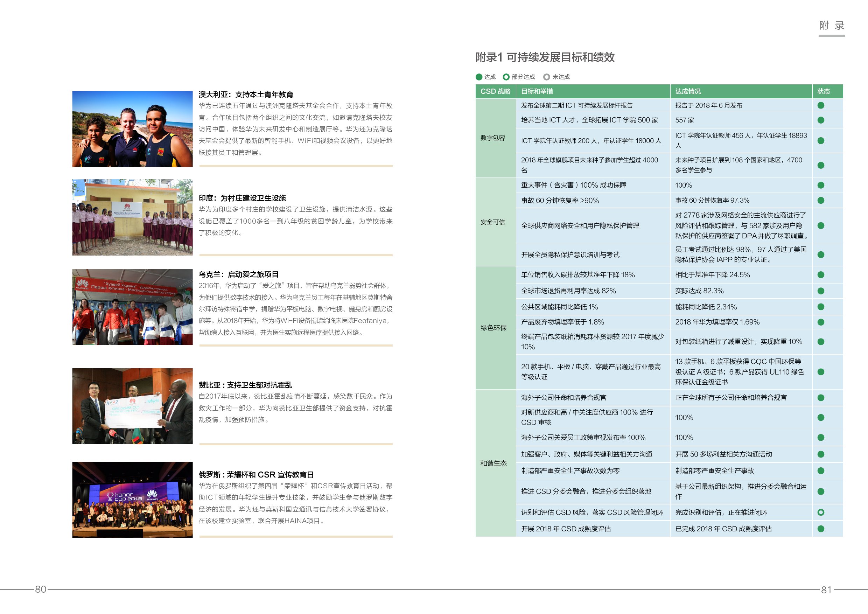
Task: Click the India sanitation facility photo
Action: (x=132, y=217)
